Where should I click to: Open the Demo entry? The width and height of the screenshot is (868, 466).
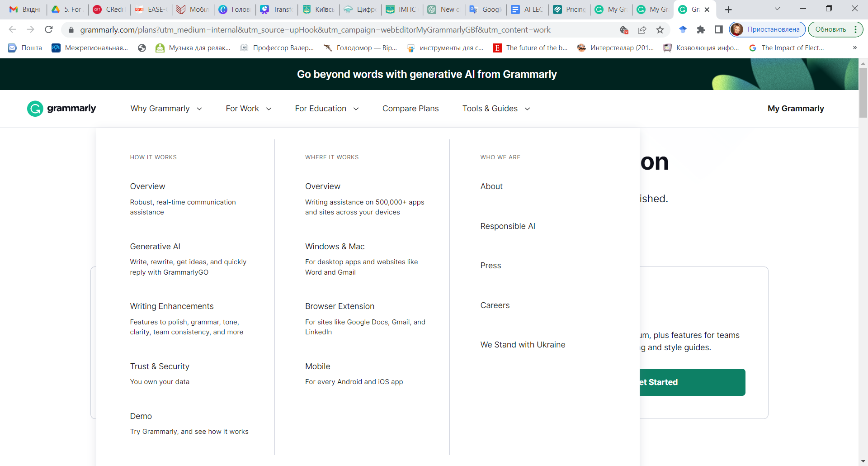pyautogui.click(x=141, y=416)
